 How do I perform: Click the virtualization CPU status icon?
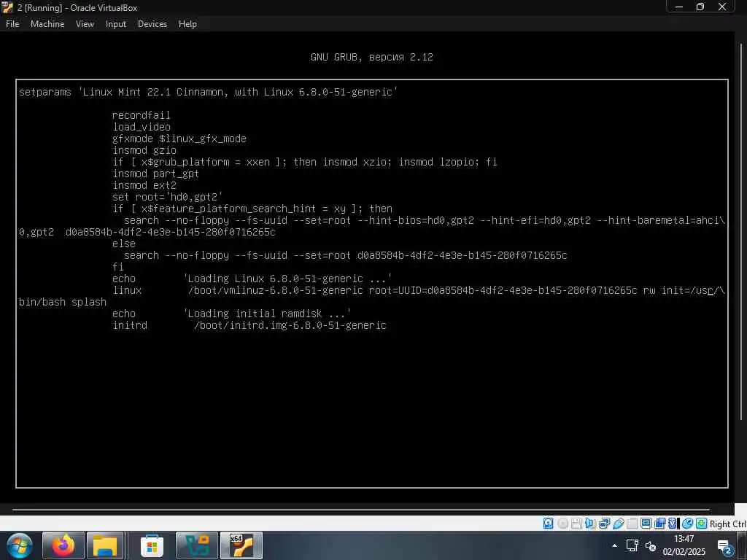[x=672, y=524]
